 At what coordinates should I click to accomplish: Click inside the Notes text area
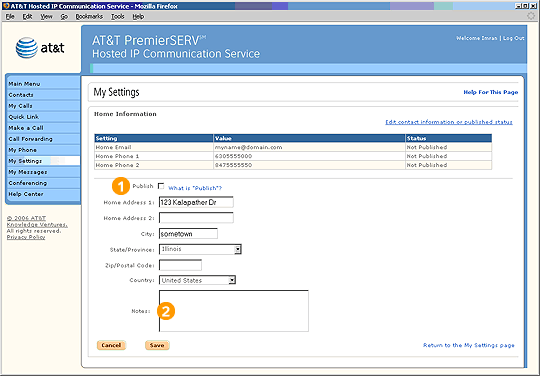pos(233,311)
